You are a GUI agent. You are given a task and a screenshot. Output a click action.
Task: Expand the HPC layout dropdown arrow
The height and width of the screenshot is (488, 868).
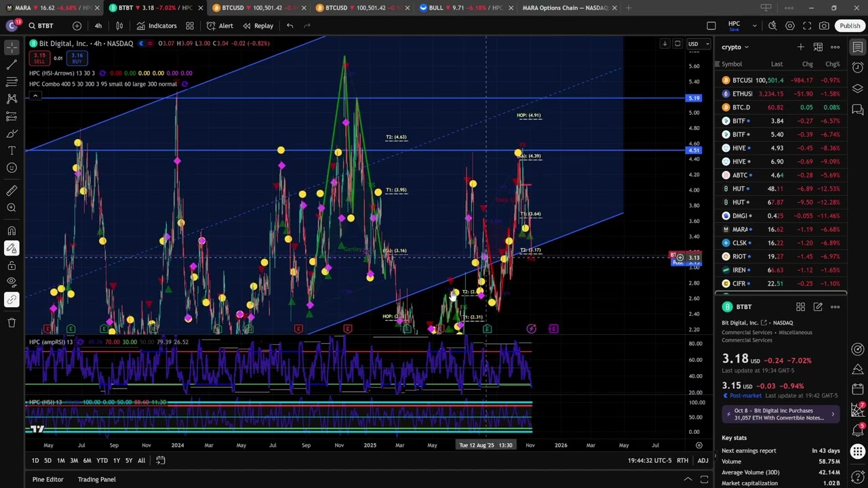(754, 26)
